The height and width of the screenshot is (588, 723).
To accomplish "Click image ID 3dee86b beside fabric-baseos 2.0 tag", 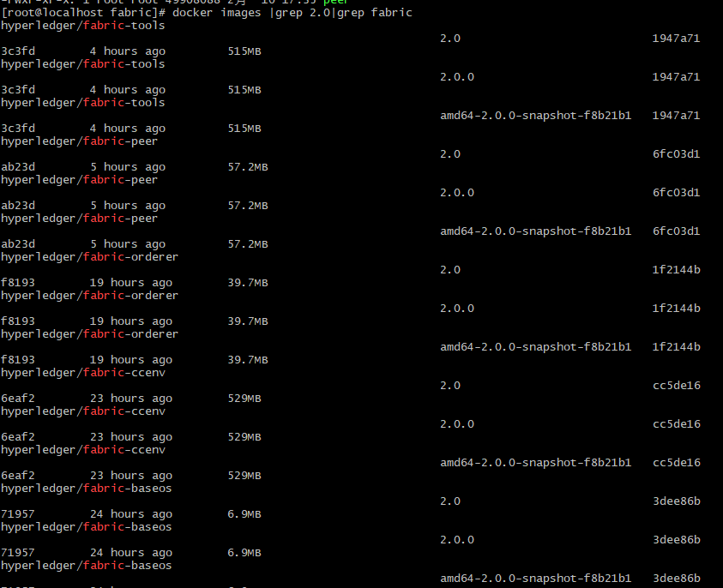I will click(x=677, y=501).
